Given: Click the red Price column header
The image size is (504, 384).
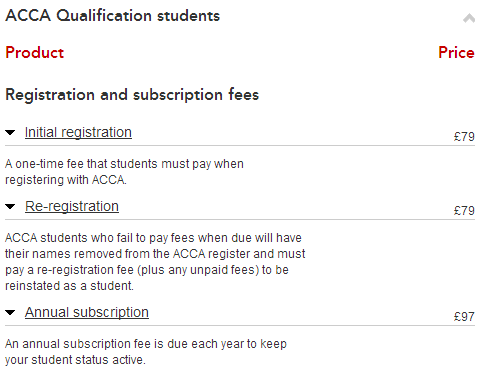Looking at the screenshot, I should (x=456, y=53).
